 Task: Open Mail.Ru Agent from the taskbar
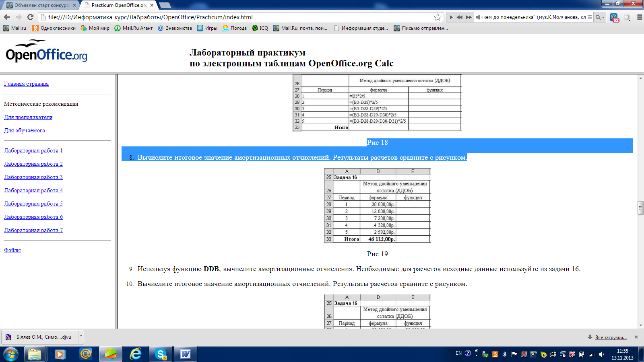click(x=85, y=354)
